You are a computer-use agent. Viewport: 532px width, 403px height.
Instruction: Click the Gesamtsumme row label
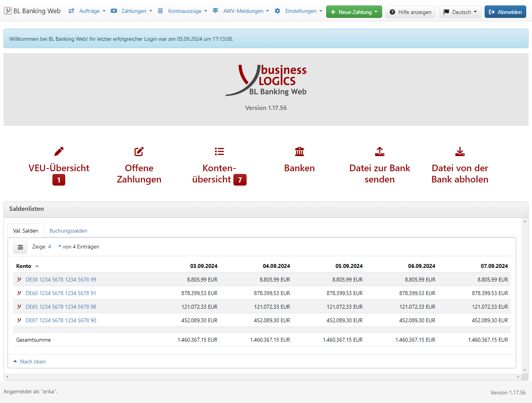pos(33,340)
